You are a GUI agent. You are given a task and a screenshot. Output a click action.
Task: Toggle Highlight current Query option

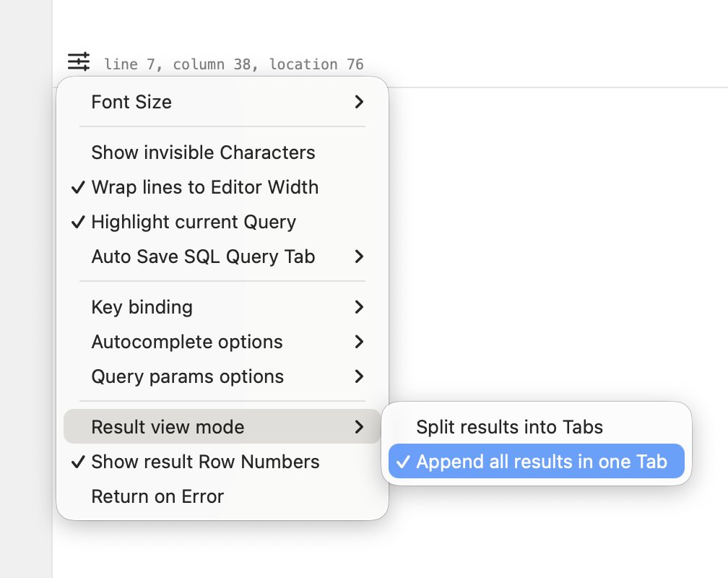pyautogui.click(x=222, y=222)
